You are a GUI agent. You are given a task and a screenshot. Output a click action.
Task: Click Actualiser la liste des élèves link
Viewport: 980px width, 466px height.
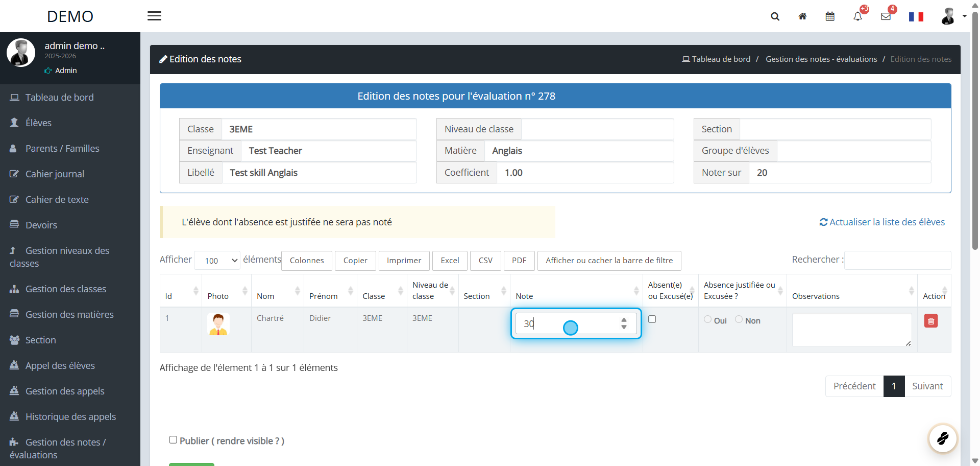click(882, 222)
